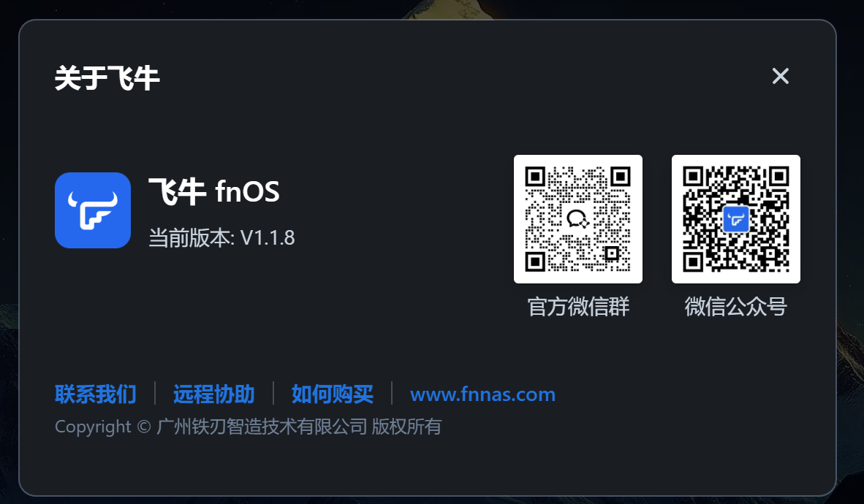Click the 广州铁刃智造技术有限公司 company name
This screenshot has height=504, width=864.
click(262, 427)
